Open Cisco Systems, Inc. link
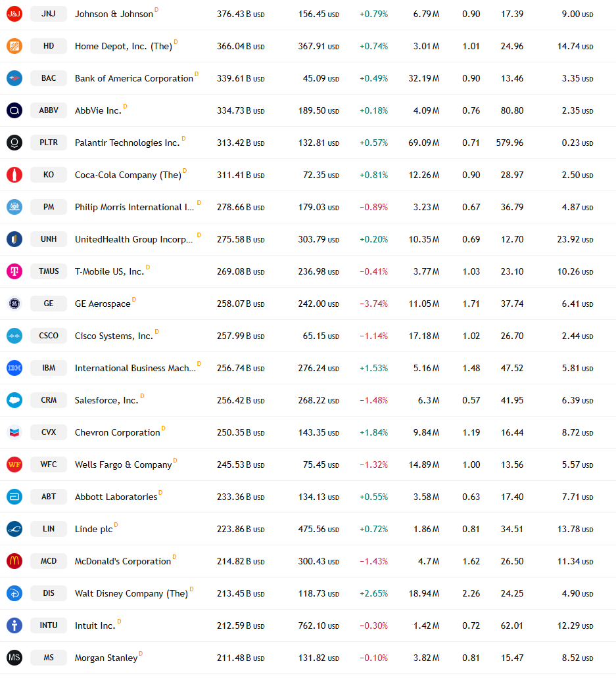The height and width of the screenshot is (680, 616). [114, 336]
